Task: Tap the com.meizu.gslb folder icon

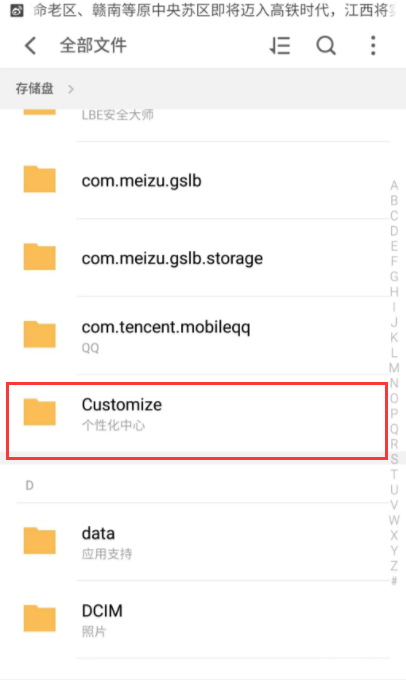Action: coord(39,179)
